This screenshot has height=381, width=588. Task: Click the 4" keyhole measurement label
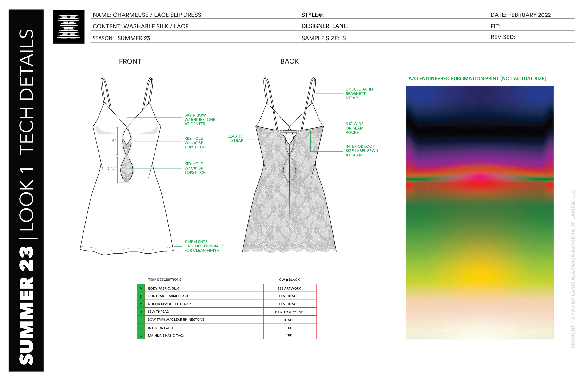click(114, 141)
